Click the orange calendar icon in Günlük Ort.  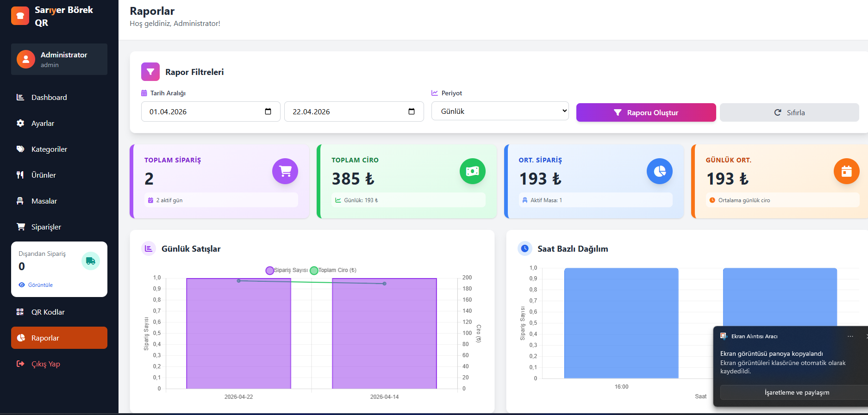(x=846, y=171)
